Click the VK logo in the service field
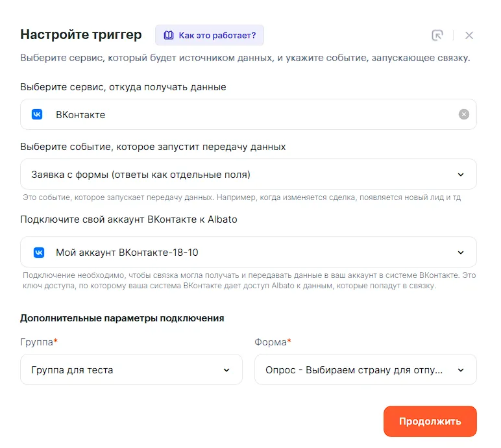The width and height of the screenshot is (501, 448). (38, 114)
